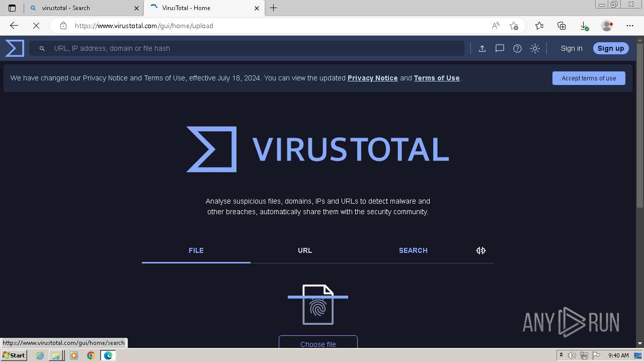Add this page to favorites star icon

pos(514,26)
